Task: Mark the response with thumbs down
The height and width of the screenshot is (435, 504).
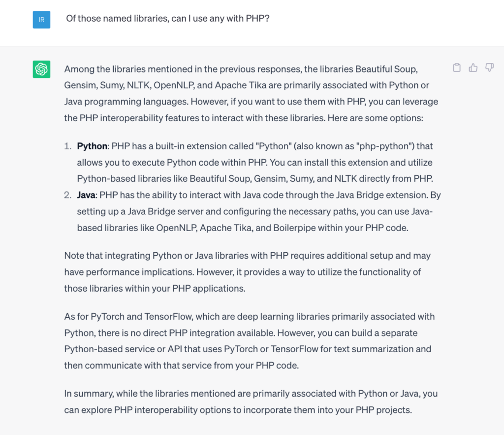Action: point(490,67)
